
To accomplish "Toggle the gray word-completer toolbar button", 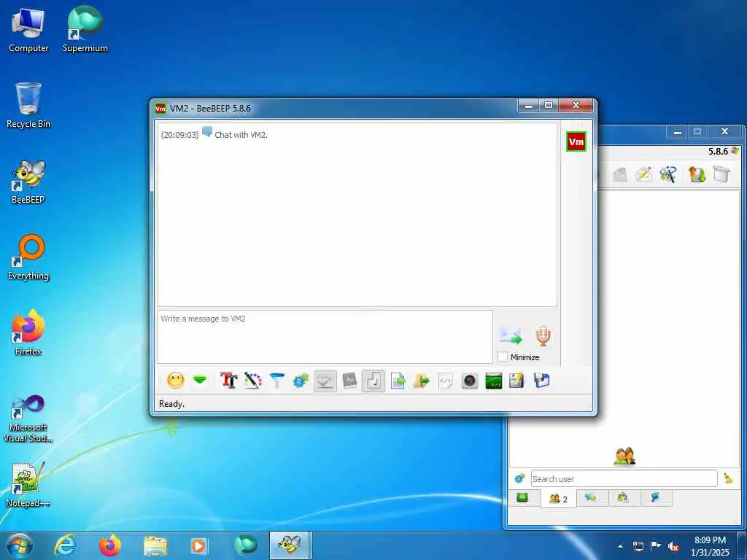I will (349, 381).
